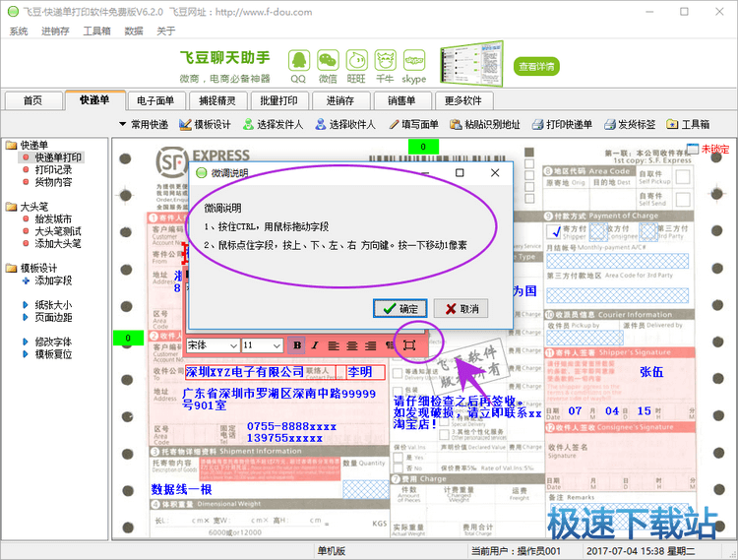Image resolution: width=738 pixels, height=560 pixels.
Task: Open 模板设计 template design tool
Action: pyautogui.click(x=206, y=124)
